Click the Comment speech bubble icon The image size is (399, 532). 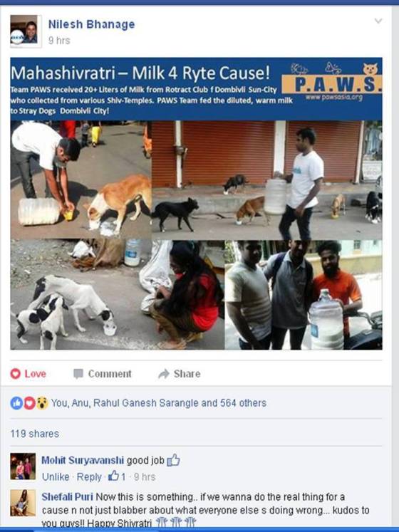point(78,374)
